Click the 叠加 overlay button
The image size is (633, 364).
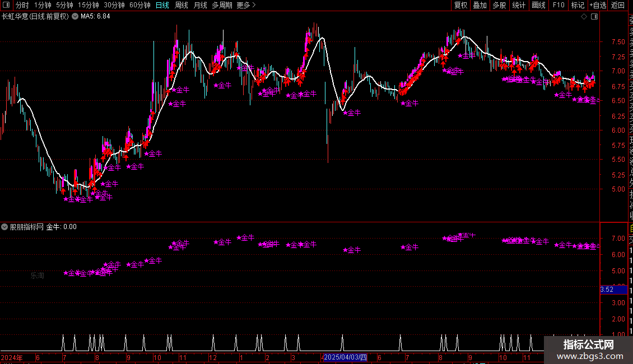(480, 5)
